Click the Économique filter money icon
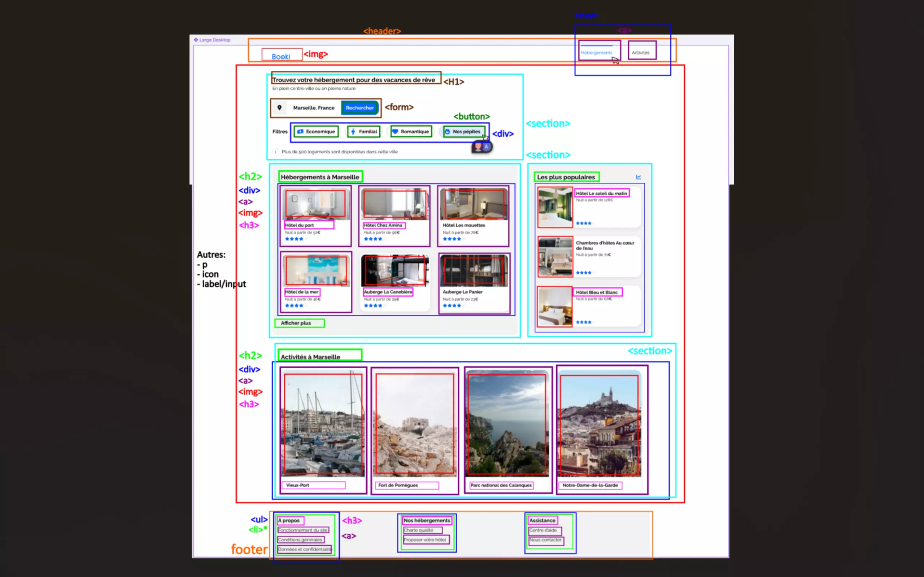 point(301,131)
